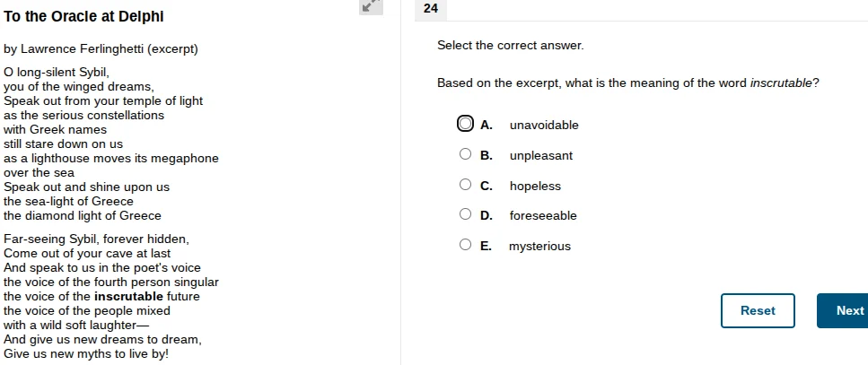Click the 'hopeless' answer text
Image resolution: width=868 pixels, height=365 pixels.
click(535, 186)
